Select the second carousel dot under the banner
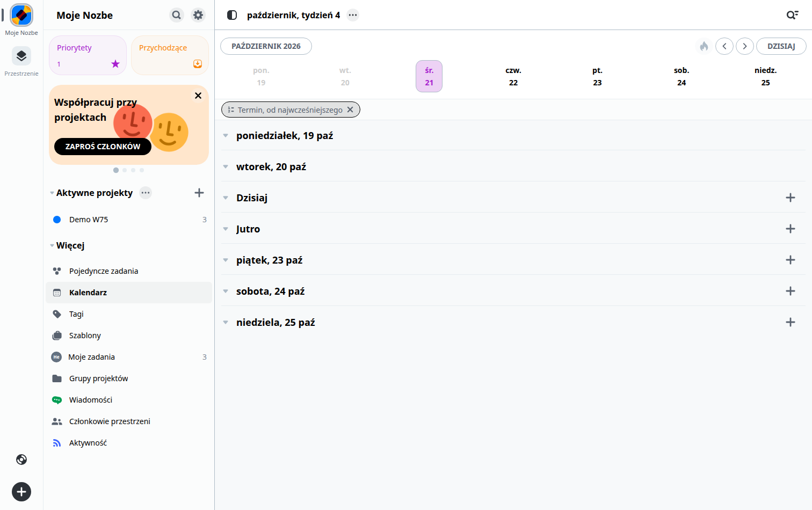Viewport: 812px width, 510px height. (125, 170)
